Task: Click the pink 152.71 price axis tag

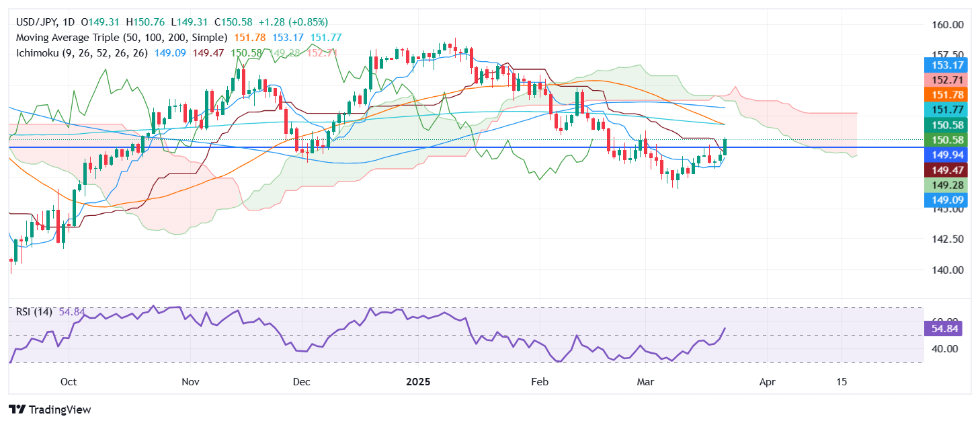Action: pos(945,80)
